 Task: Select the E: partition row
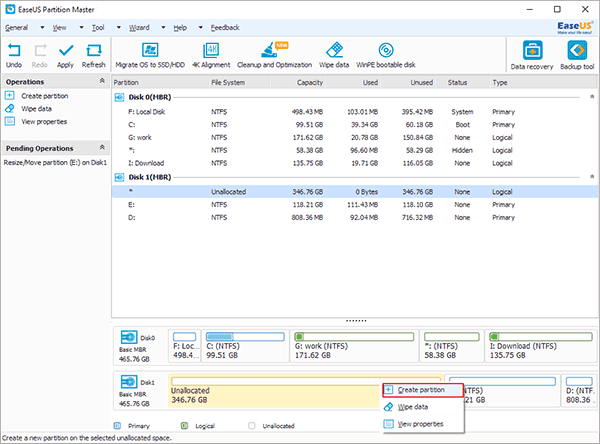355,205
